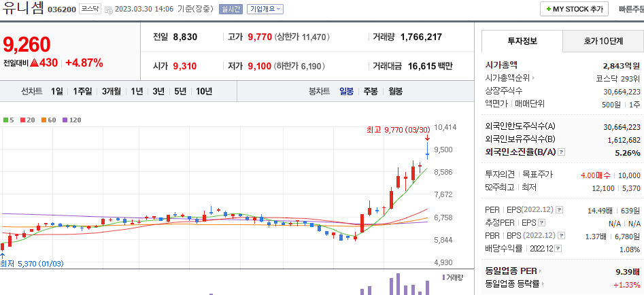Click the help icon beside 배당수익률
This screenshot has width=644, height=295.
(558, 249)
